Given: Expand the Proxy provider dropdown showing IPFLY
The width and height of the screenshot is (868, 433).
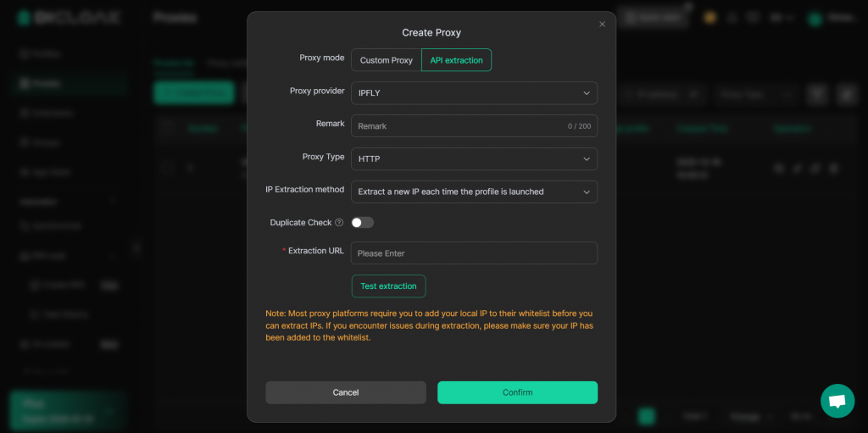Looking at the screenshot, I should click(x=474, y=93).
